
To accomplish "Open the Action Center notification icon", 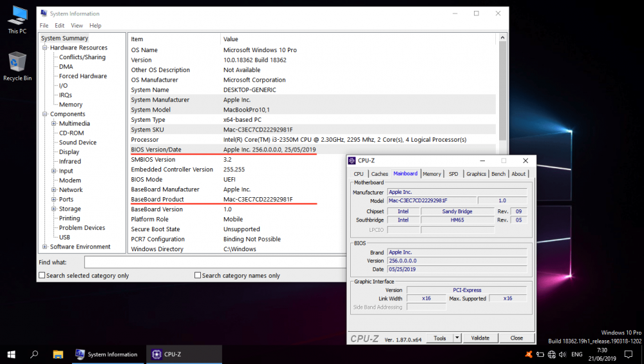I will pos(629,354).
